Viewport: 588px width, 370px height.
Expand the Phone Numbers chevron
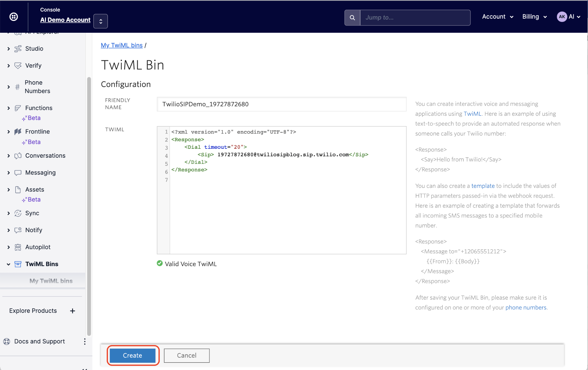9,87
